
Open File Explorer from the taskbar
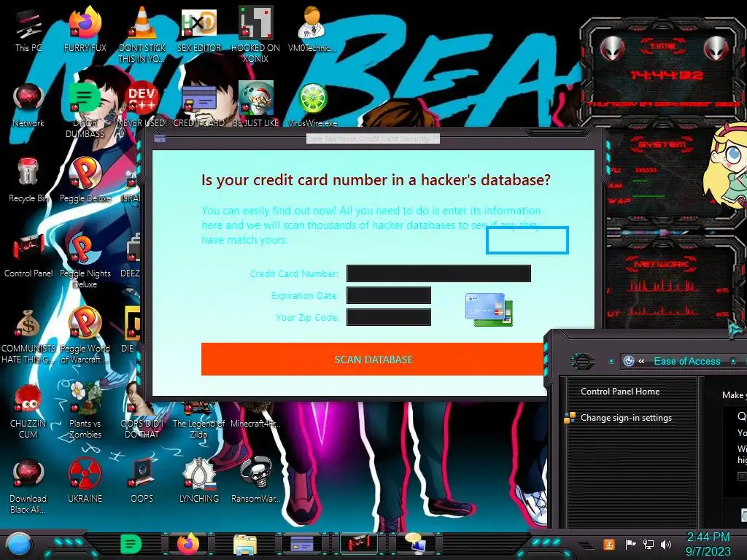click(x=245, y=545)
